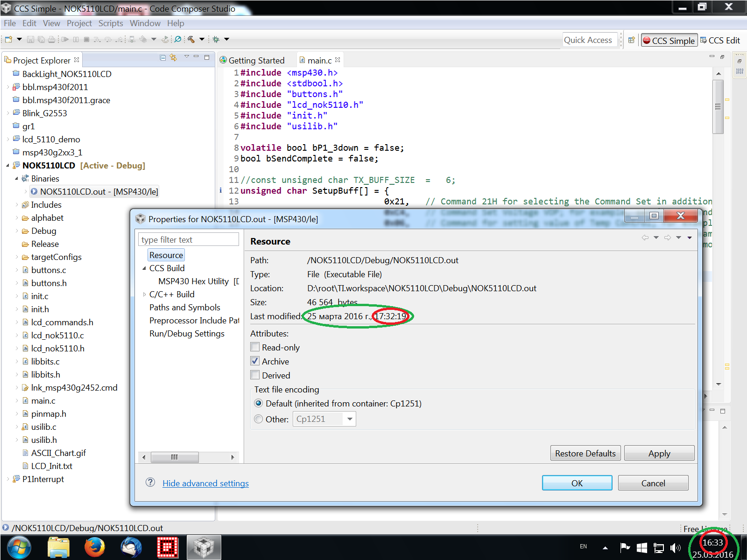Click the Search toolbar icon
The image size is (747, 560).
click(x=178, y=40)
